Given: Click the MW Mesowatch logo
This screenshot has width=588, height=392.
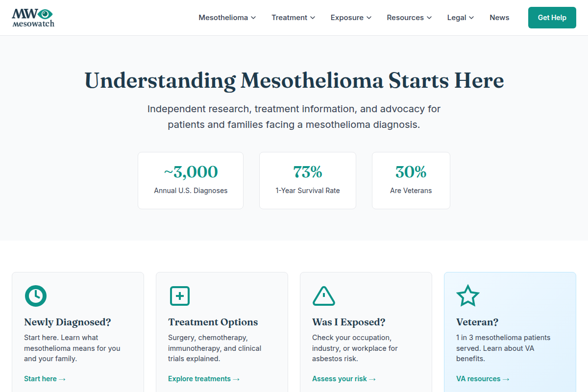Looking at the screenshot, I should point(33,18).
